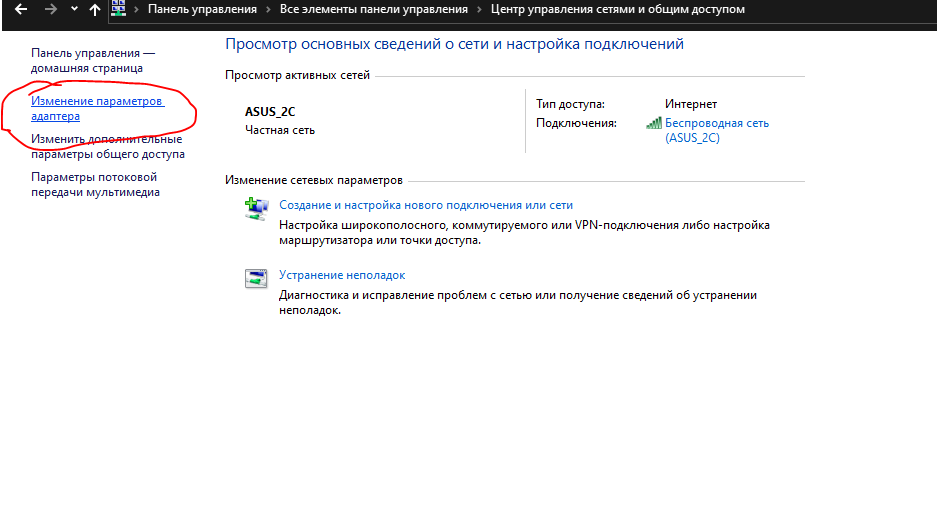Viewport: 937px width, 530px height.
Task: Click the new connection setup icon
Action: click(256, 209)
